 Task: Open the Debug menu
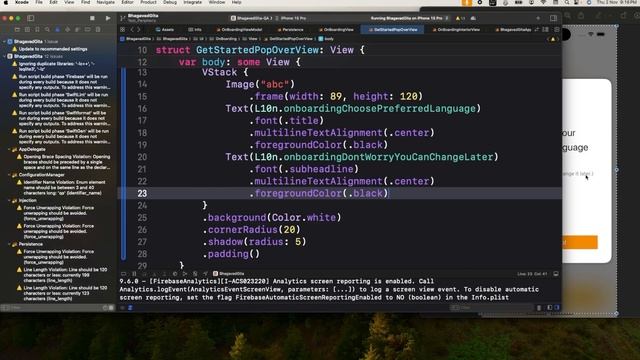(170, 2)
